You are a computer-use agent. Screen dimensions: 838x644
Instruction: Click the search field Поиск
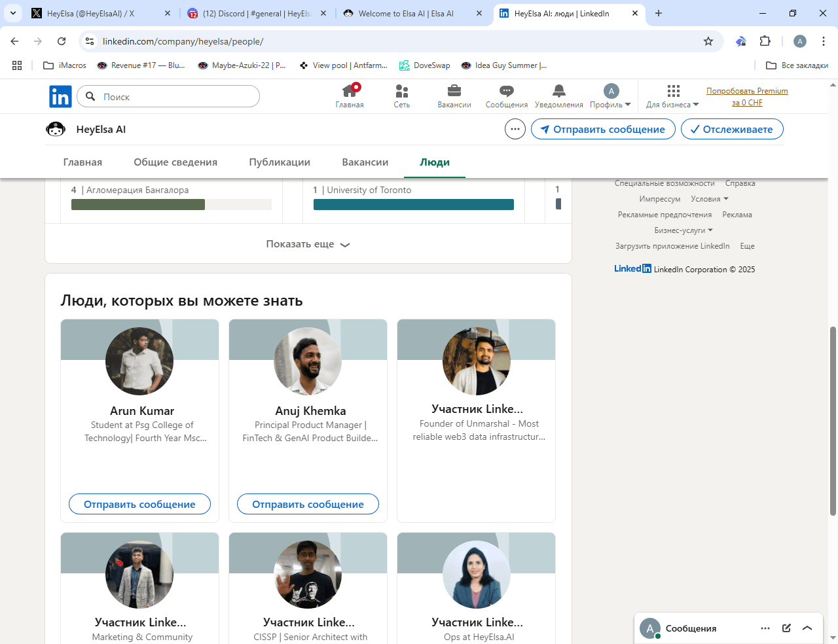168,97
